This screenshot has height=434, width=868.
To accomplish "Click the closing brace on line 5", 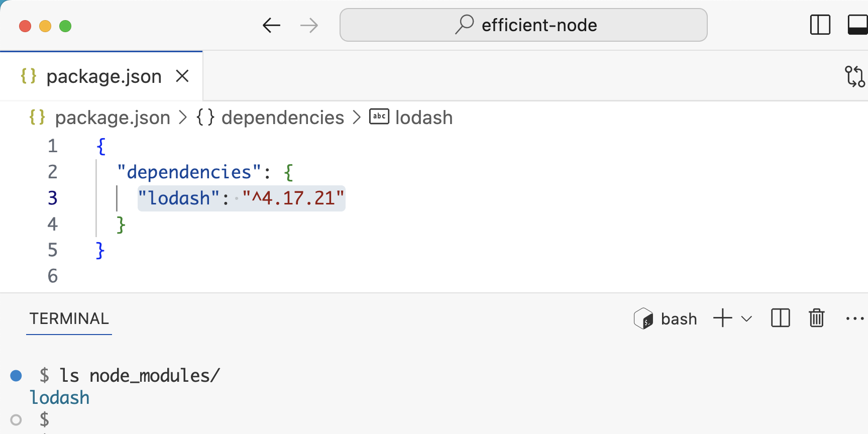I will pyautogui.click(x=100, y=250).
